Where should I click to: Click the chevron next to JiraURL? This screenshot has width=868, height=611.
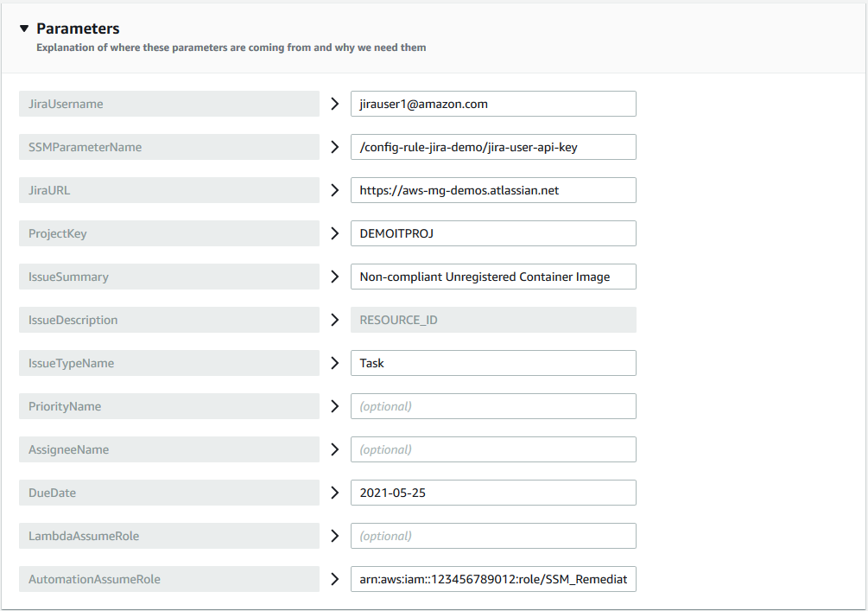click(335, 189)
